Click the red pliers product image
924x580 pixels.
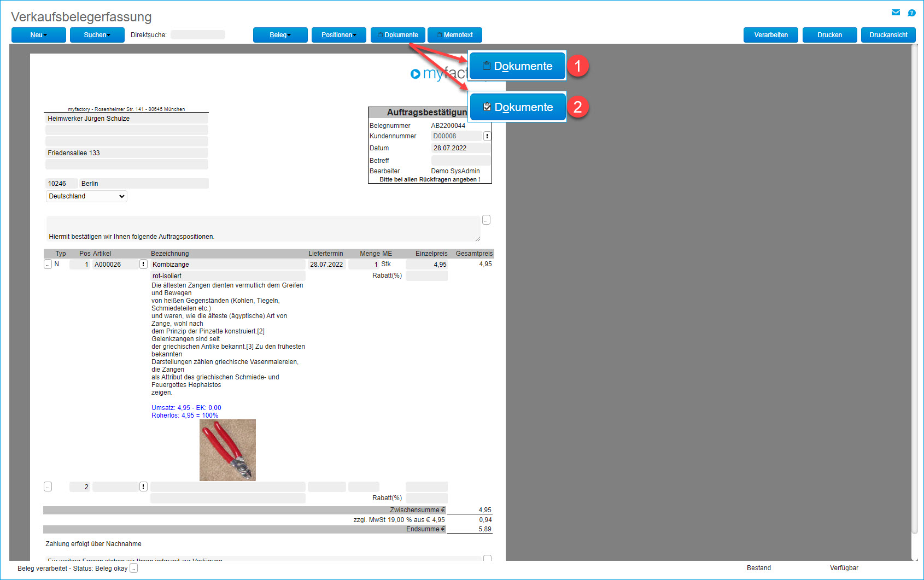pos(227,450)
